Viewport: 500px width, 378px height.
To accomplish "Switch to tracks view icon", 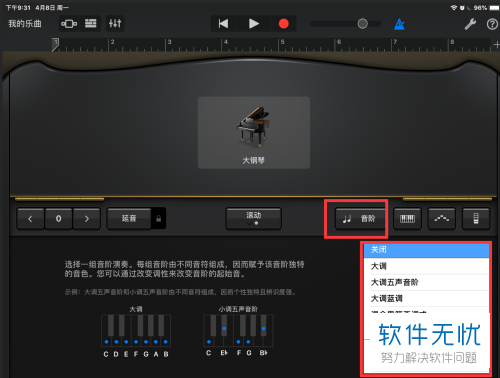I will (90, 24).
